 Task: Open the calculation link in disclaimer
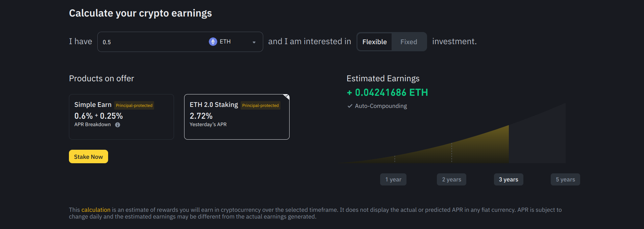(x=96, y=209)
